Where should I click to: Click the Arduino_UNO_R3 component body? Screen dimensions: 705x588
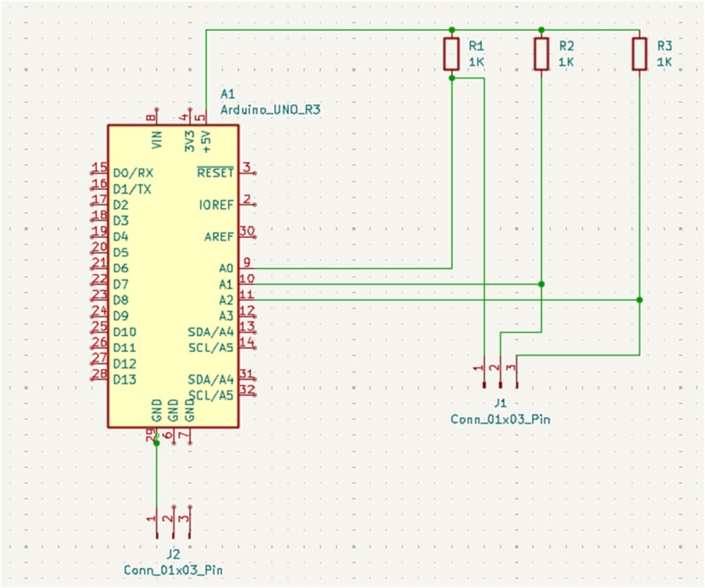coord(173,276)
